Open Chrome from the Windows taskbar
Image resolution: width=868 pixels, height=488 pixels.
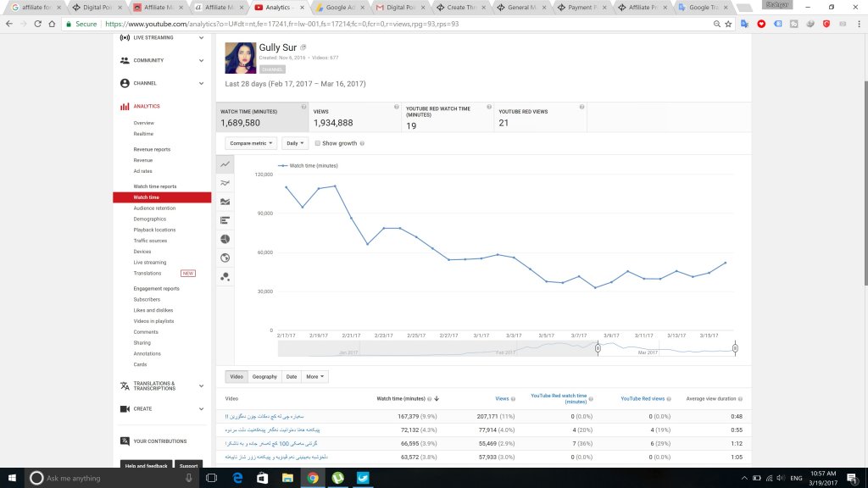[313, 479]
